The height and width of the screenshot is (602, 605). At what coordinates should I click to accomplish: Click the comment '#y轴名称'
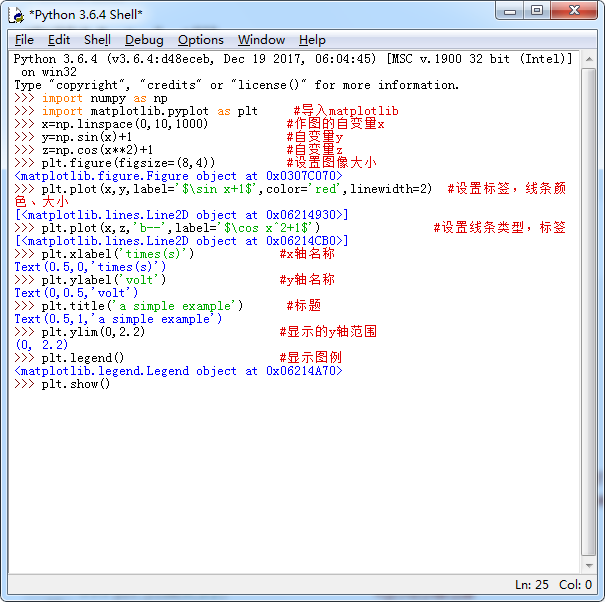tap(307, 279)
